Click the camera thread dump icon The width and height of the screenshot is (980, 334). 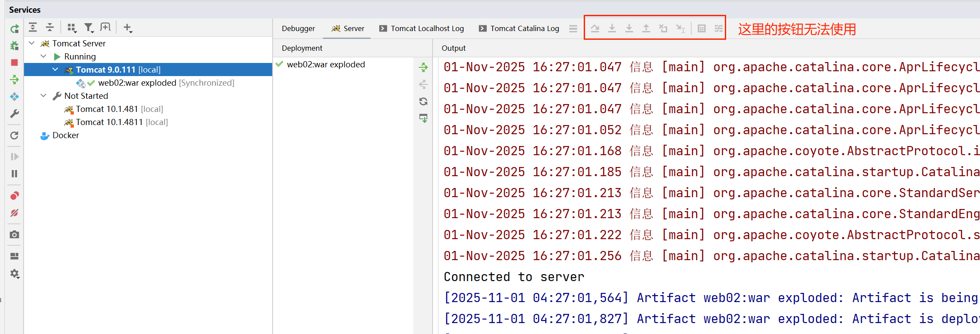[x=14, y=235]
